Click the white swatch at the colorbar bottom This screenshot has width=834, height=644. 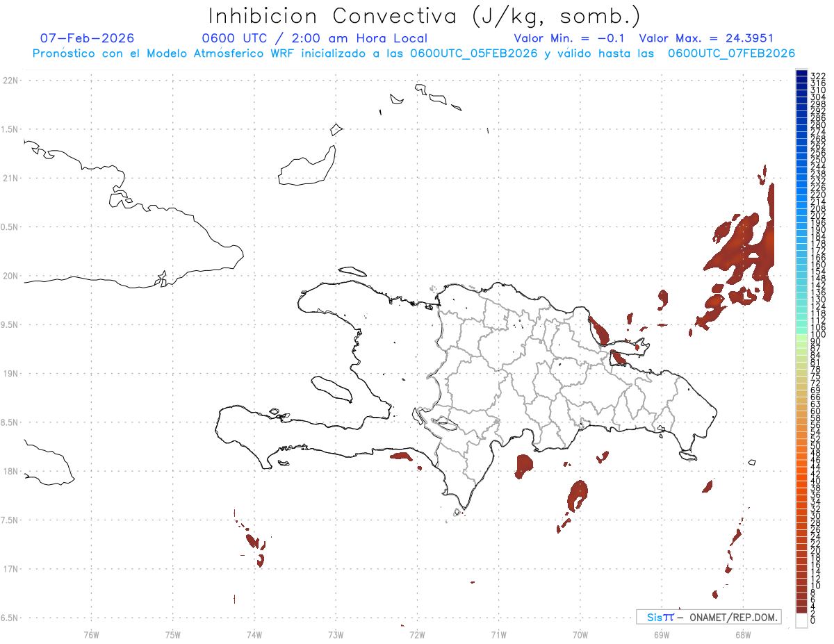click(x=801, y=620)
